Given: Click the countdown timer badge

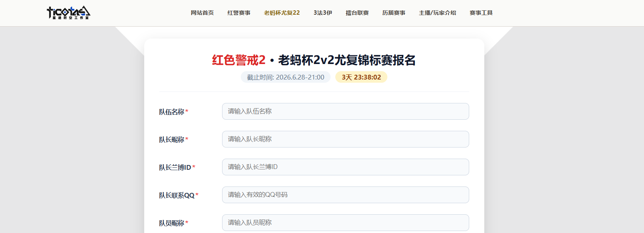Looking at the screenshot, I should (361, 77).
